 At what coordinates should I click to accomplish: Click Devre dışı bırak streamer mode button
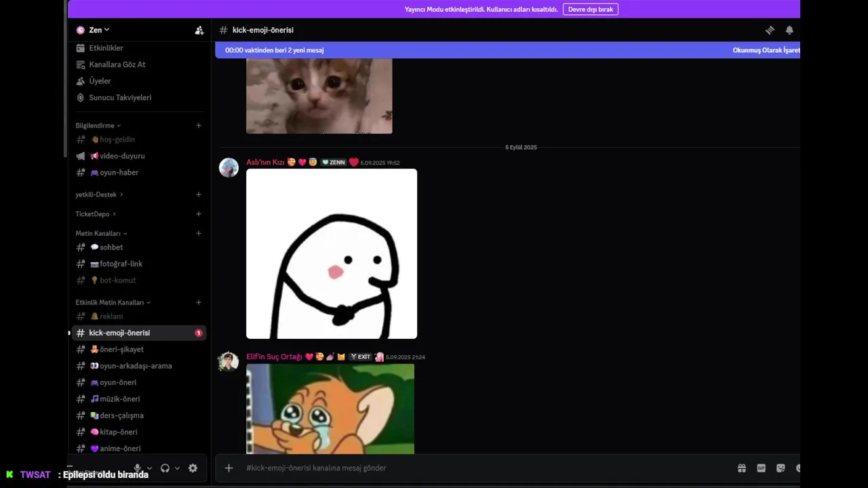pos(590,9)
